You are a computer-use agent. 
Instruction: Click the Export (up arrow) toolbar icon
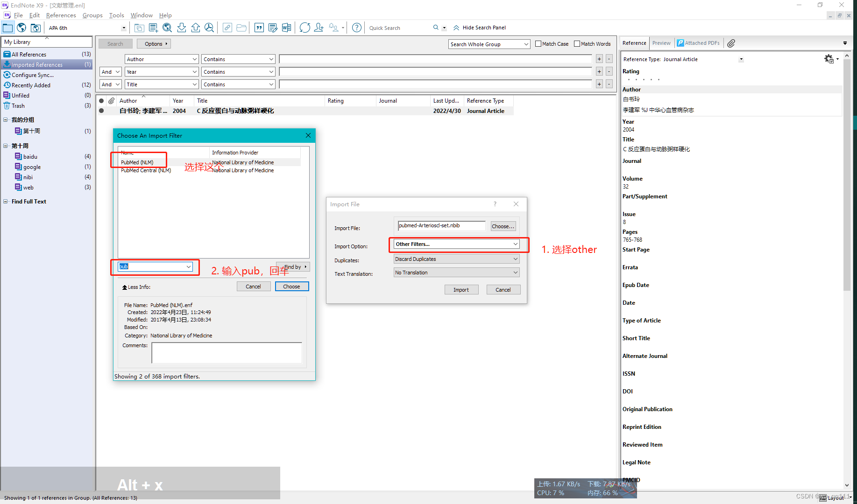pyautogui.click(x=196, y=28)
